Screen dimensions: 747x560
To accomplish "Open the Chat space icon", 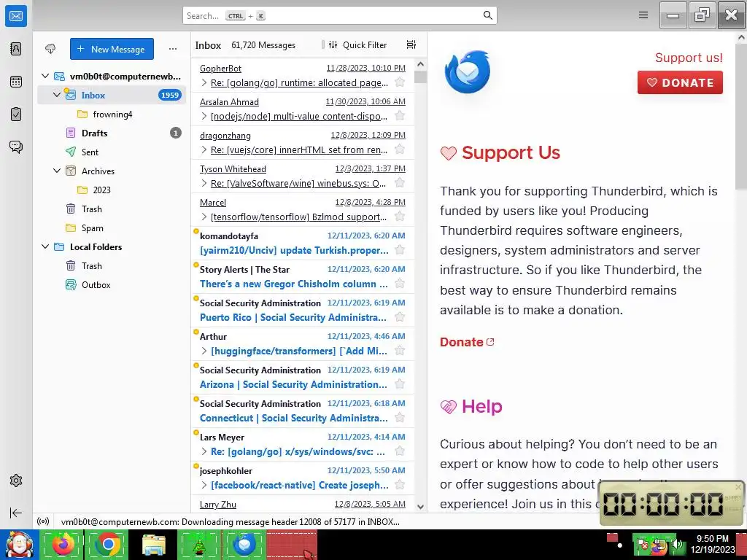I will coord(16,147).
